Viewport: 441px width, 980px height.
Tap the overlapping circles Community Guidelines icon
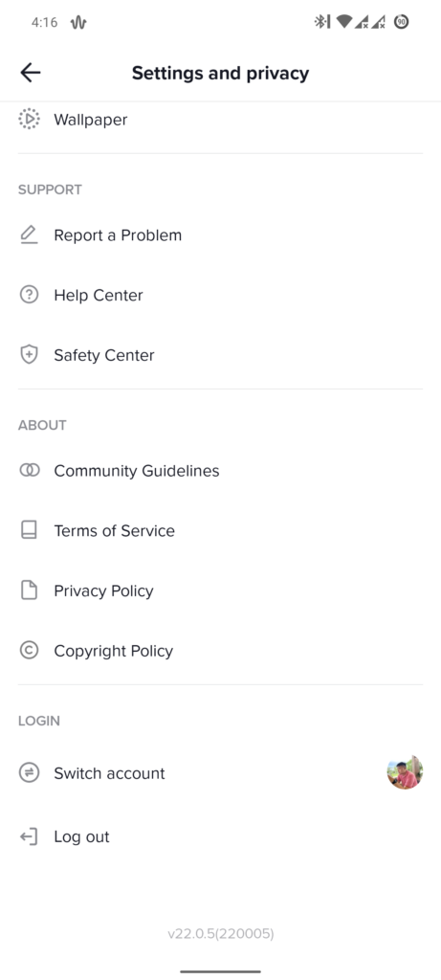point(29,470)
